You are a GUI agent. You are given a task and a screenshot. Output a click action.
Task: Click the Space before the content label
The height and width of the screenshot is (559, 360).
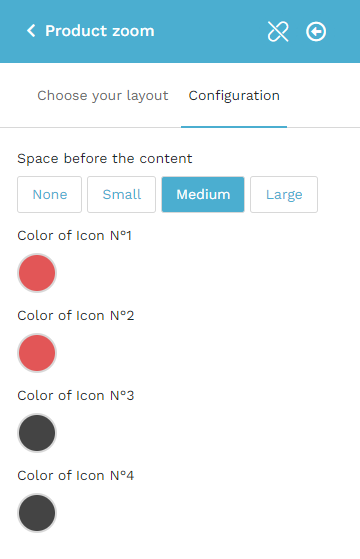[105, 159]
